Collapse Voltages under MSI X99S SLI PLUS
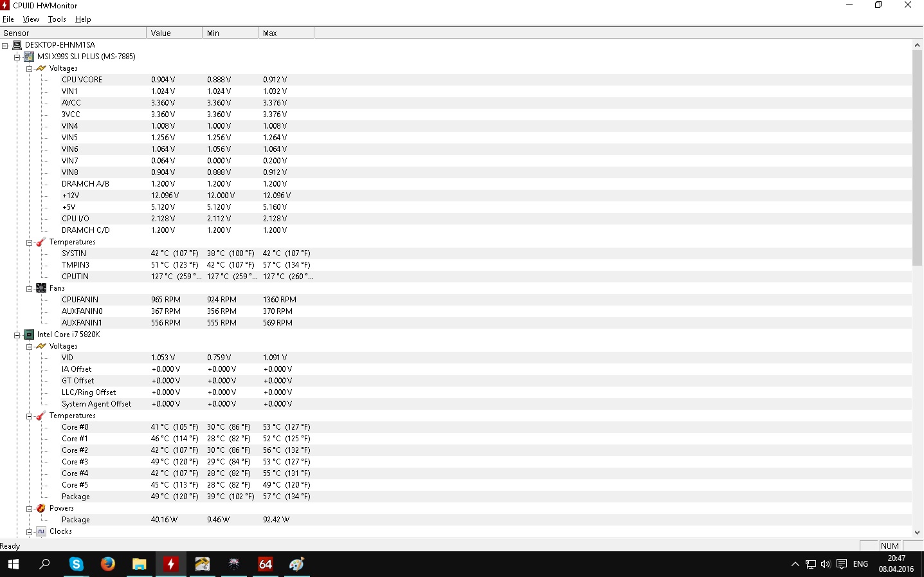Screen dimensions: 924x577 pos(29,69)
